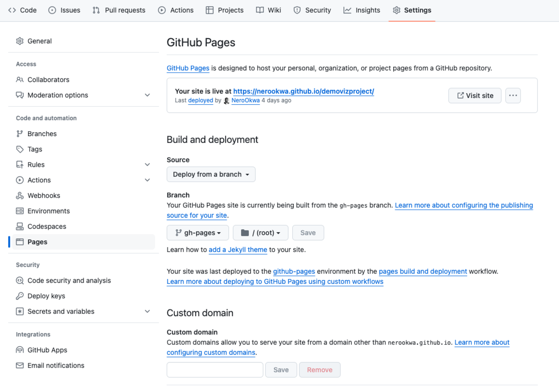Click the Deploy keys key icon
The width and height of the screenshot is (559, 392).
(x=20, y=296)
